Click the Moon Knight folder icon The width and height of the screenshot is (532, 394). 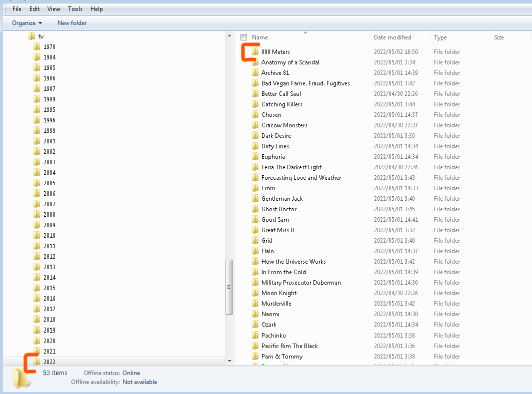pos(255,293)
